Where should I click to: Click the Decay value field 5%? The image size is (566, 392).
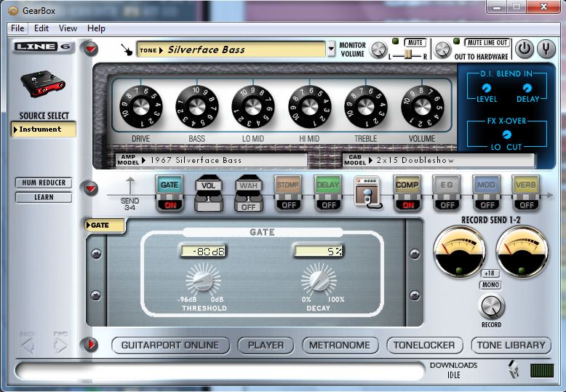click(319, 251)
